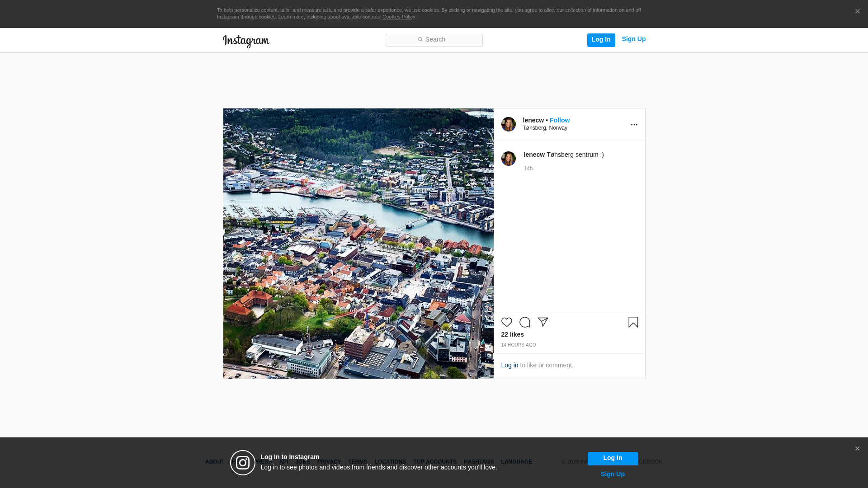Click the lenecw profile picture in header
Viewport: 868px width, 488px height.
pyautogui.click(x=508, y=124)
